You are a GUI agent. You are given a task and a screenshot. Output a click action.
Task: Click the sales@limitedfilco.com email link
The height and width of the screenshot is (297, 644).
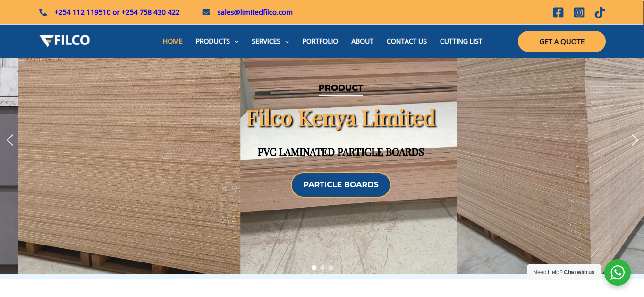pyautogui.click(x=255, y=12)
